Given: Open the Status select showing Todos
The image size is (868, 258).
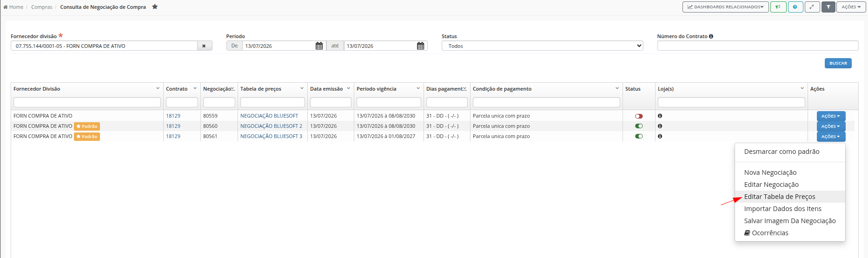Looking at the screenshot, I should pyautogui.click(x=542, y=46).
